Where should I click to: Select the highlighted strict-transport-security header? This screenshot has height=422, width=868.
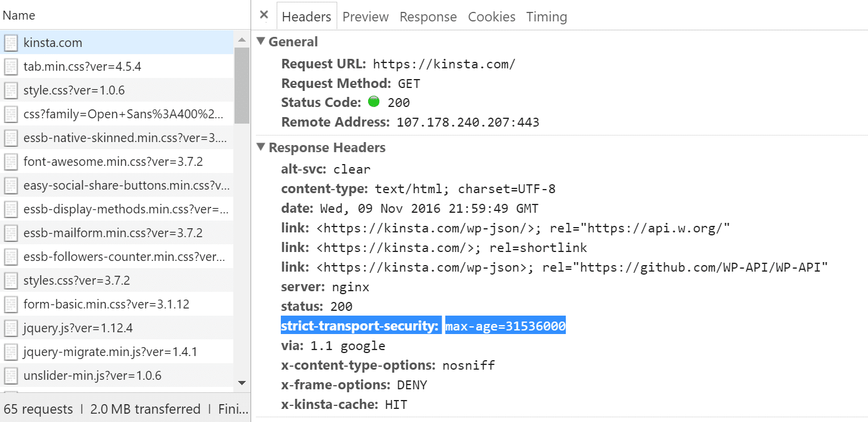click(x=360, y=325)
